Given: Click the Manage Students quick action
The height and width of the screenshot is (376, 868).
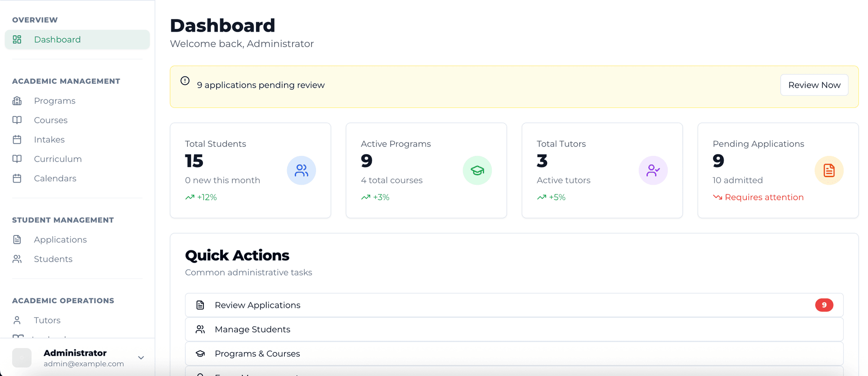Looking at the screenshot, I should click(x=514, y=329).
